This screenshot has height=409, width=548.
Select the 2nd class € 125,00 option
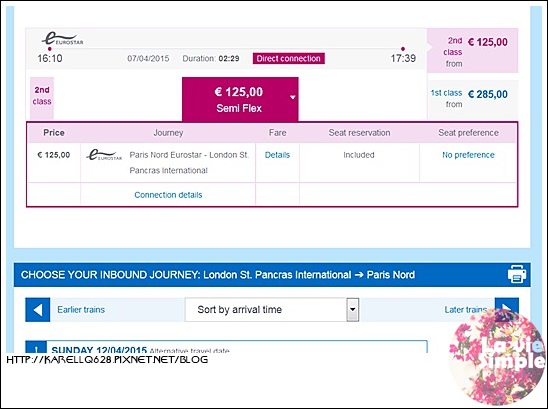click(472, 51)
